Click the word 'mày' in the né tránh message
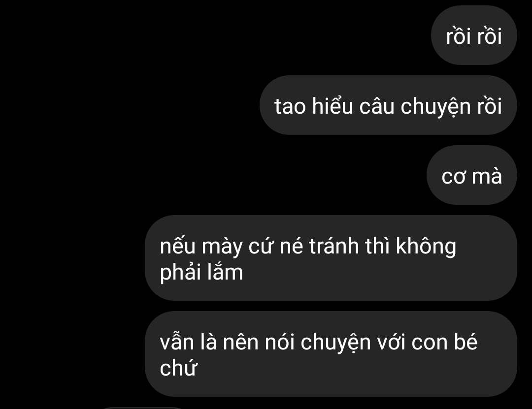 point(222,247)
